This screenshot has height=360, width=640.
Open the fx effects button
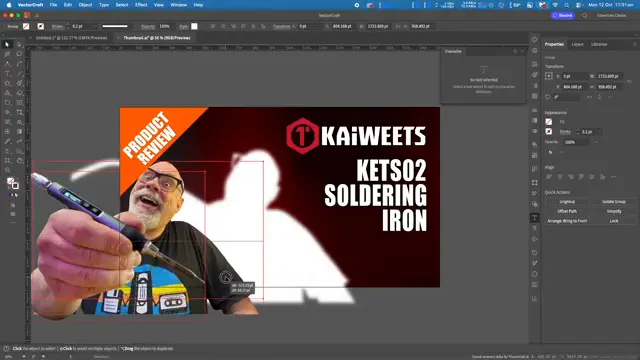click(x=550, y=152)
